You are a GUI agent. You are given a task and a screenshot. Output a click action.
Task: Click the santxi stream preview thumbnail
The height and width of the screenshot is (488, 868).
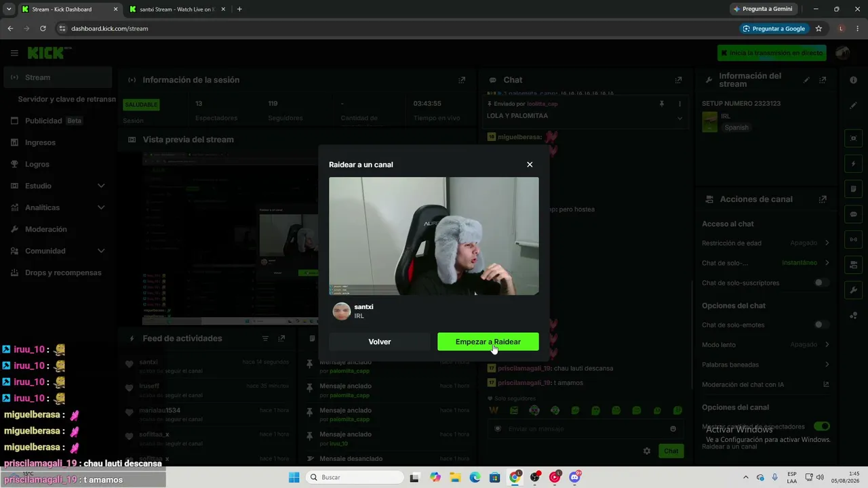[x=434, y=236]
